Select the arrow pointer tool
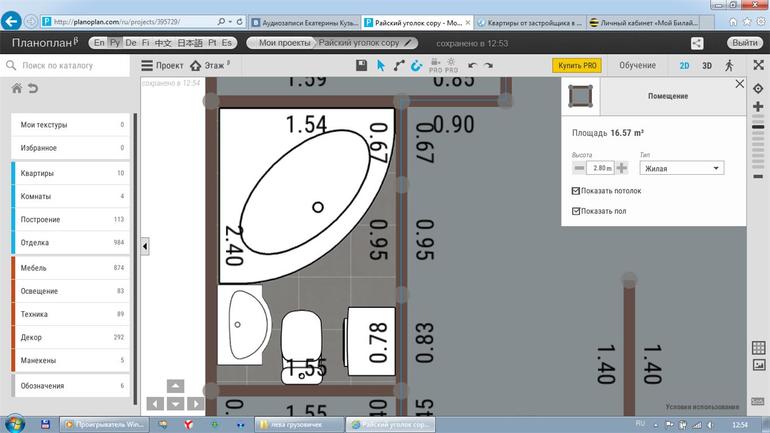Image resolution: width=770 pixels, height=433 pixels. point(380,65)
